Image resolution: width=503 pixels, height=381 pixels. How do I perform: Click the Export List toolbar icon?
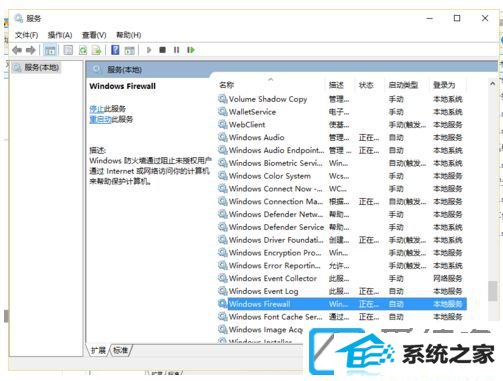pos(97,50)
